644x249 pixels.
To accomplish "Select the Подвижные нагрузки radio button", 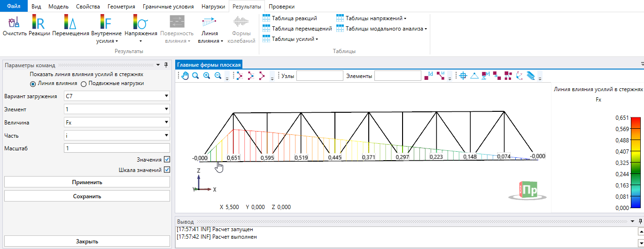I will point(112,84).
